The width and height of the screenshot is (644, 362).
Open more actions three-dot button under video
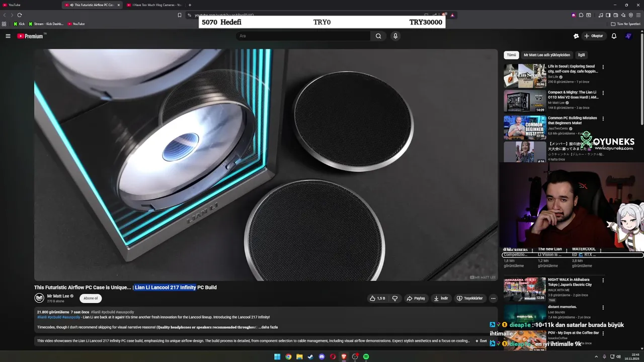coord(493,298)
